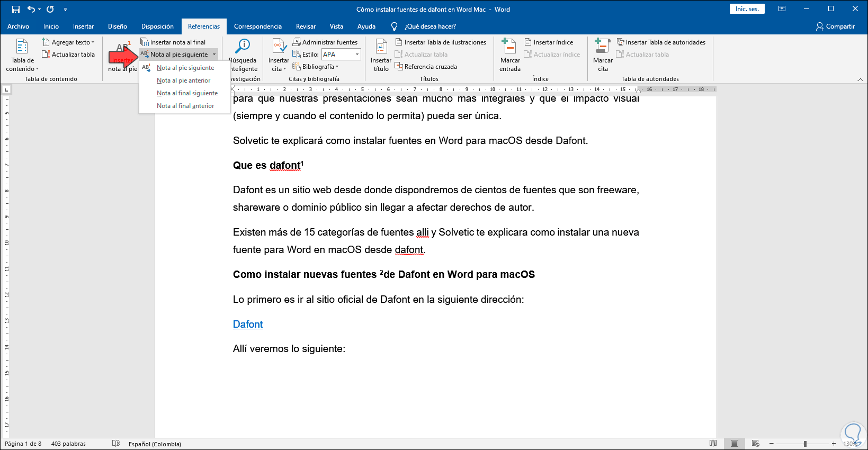Toggle read mode view in status bar
868x450 pixels.
[713, 444]
